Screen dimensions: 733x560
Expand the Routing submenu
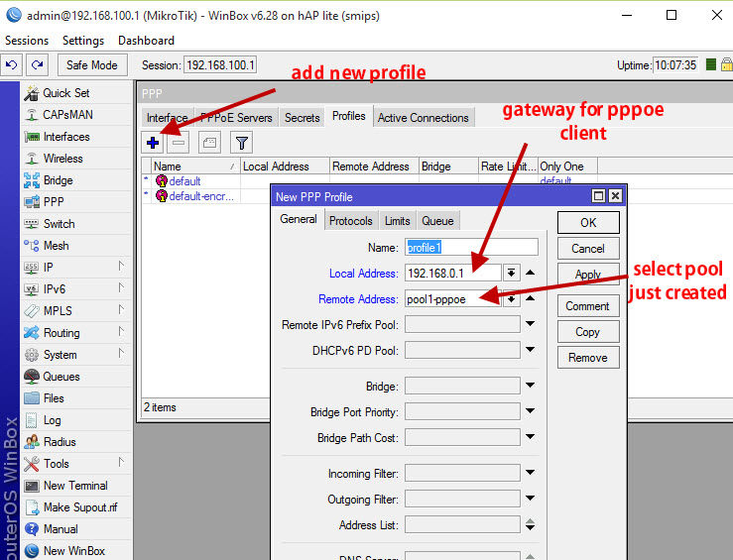pos(121,332)
